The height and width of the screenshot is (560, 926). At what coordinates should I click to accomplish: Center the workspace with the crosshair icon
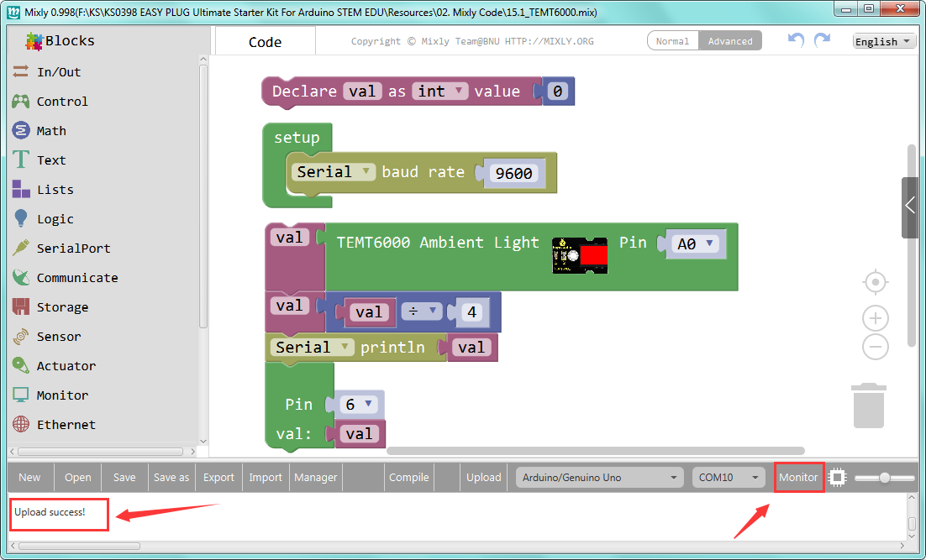pos(876,282)
